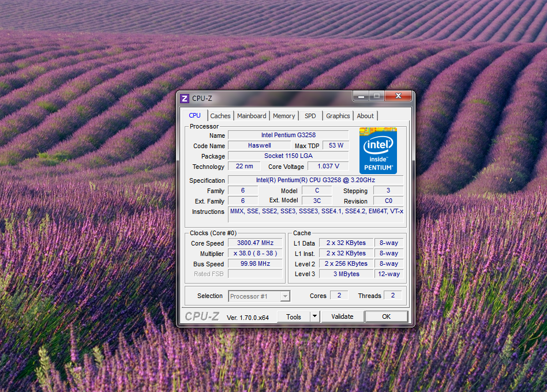Select the Memory tab

284,116
